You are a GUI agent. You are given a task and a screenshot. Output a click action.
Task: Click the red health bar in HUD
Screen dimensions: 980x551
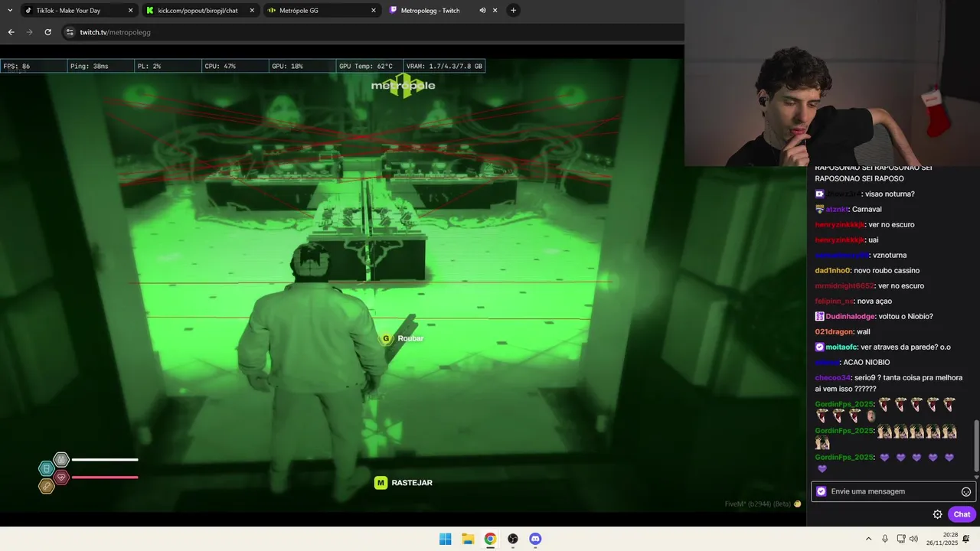pos(105,478)
